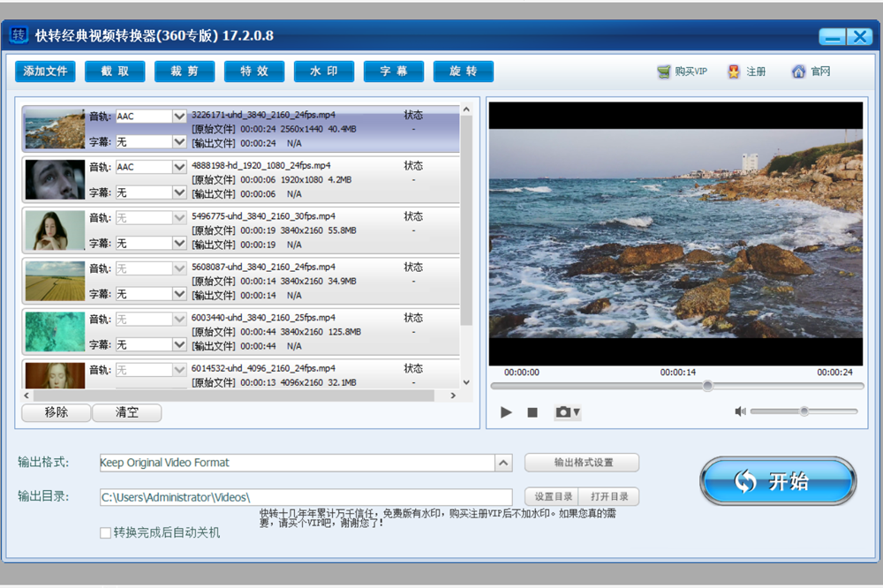Stop video playback with the stop icon

[x=532, y=412]
